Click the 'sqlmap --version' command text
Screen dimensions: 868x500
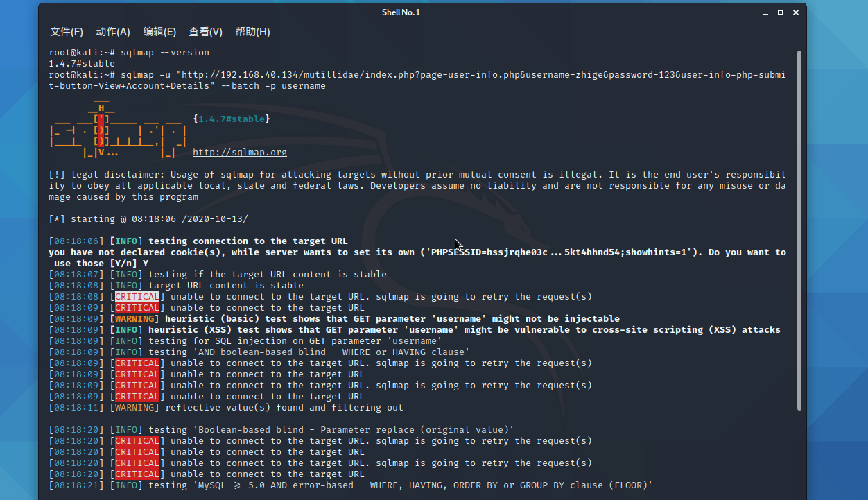(x=165, y=53)
